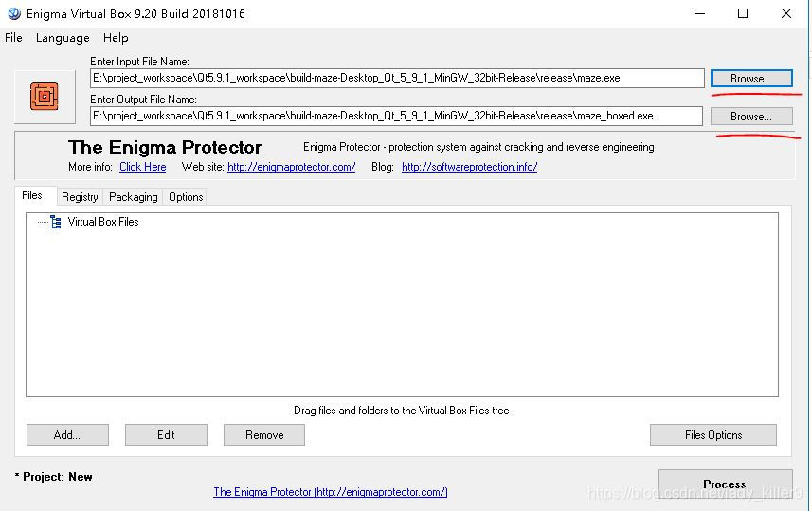Open the bottom Enigma Protector link
This screenshot has height=511, width=812.
click(331, 492)
